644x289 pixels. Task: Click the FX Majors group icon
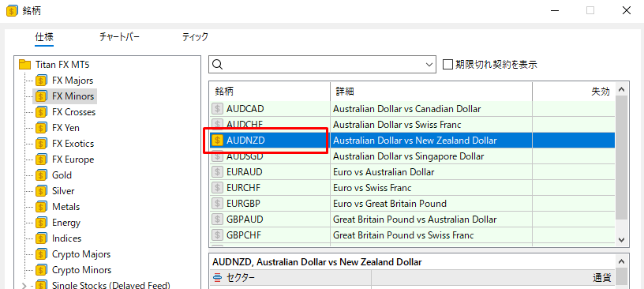(41, 81)
